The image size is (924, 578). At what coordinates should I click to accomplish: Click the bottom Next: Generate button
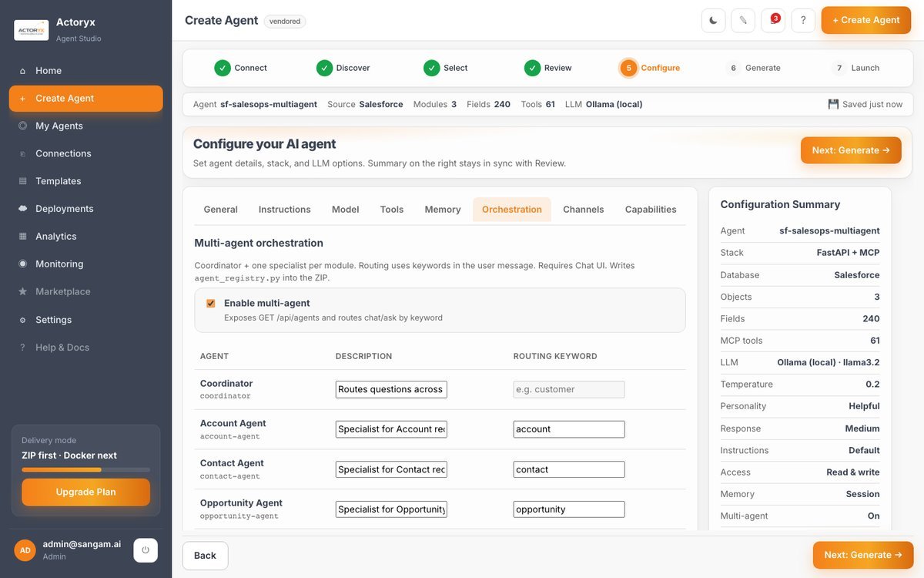click(x=863, y=555)
